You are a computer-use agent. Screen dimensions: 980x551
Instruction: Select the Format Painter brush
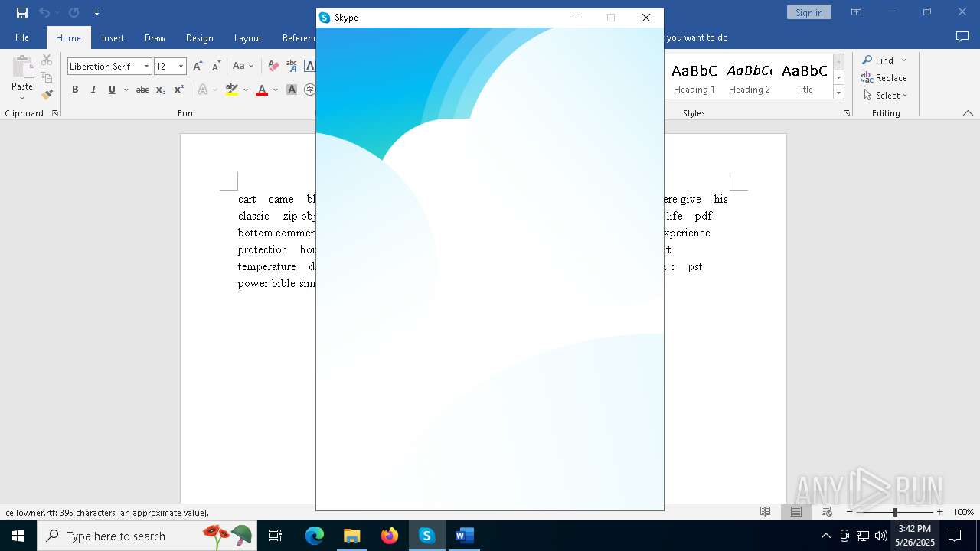(47, 95)
